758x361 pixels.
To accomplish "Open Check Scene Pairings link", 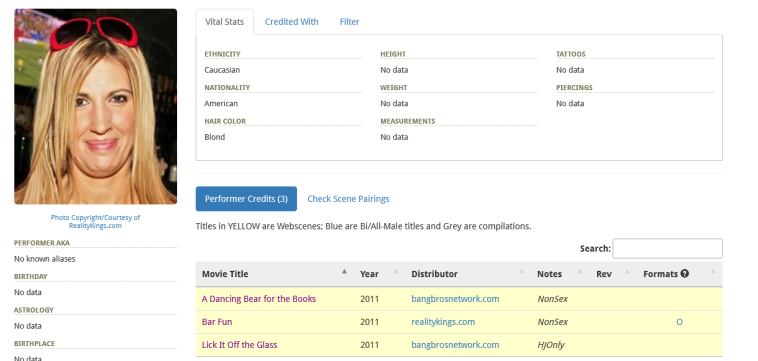I will tap(348, 199).
